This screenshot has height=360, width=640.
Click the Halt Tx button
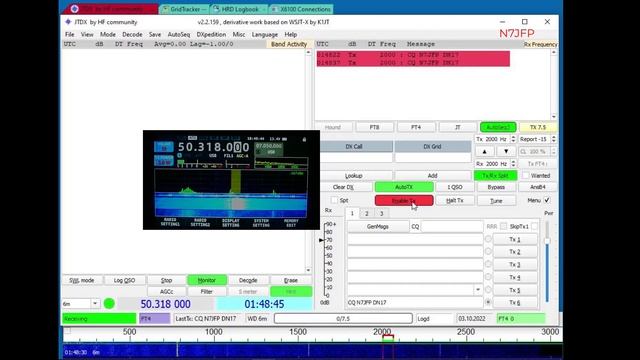point(455,200)
